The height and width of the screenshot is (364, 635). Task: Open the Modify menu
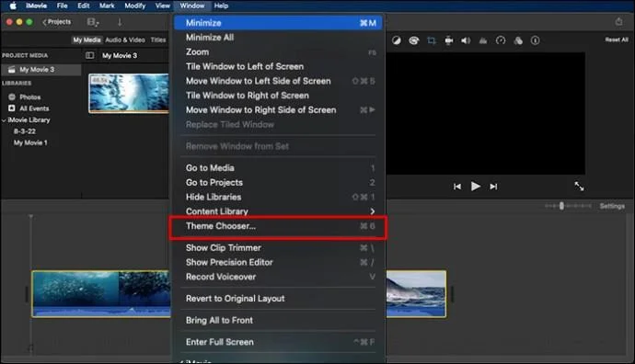click(135, 6)
